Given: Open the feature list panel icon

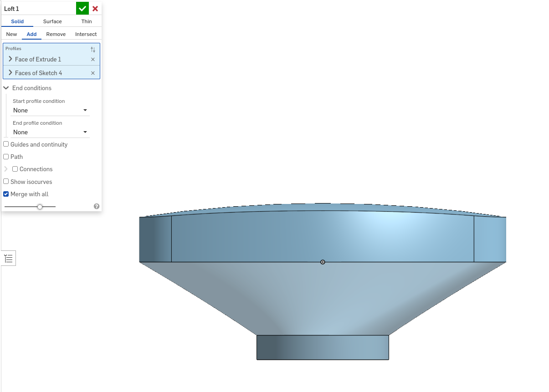Looking at the screenshot, I should (x=9, y=259).
